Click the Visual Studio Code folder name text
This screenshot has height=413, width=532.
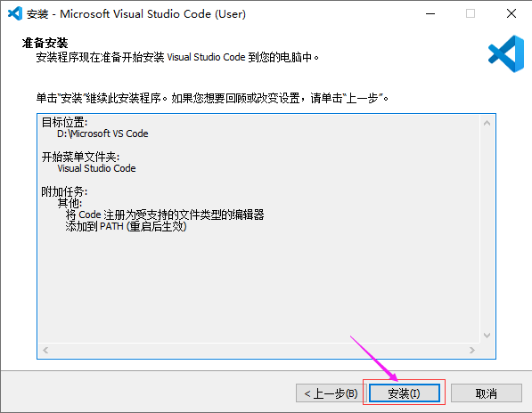click(x=96, y=168)
